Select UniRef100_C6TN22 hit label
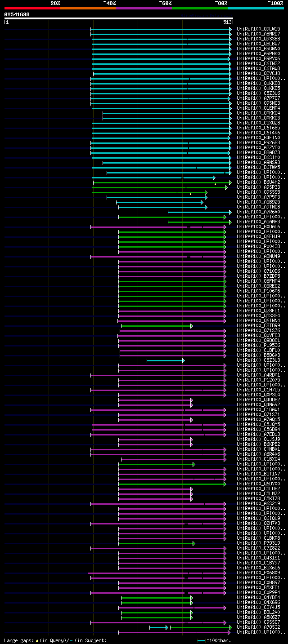Screen dimensions: 288x644 [x=258, y=63]
